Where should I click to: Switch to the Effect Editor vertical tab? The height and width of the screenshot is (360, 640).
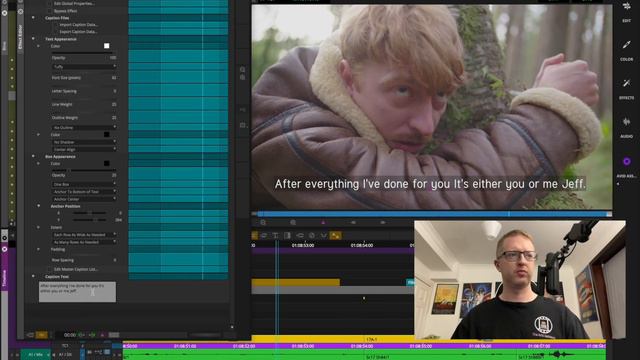coord(20,37)
